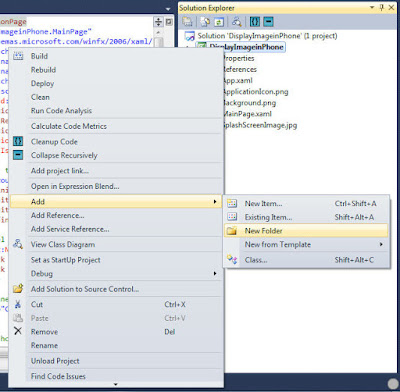This screenshot has width=400, height=392.
Task: Expand the Debug submenu arrow
Action: pos(215,274)
